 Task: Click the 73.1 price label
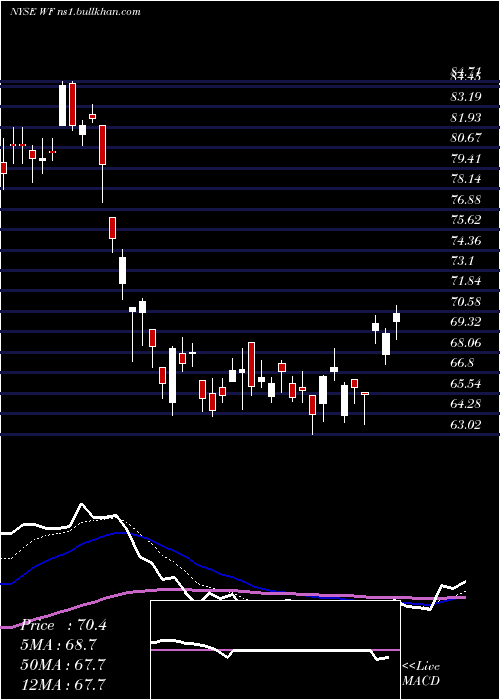tap(462, 261)
